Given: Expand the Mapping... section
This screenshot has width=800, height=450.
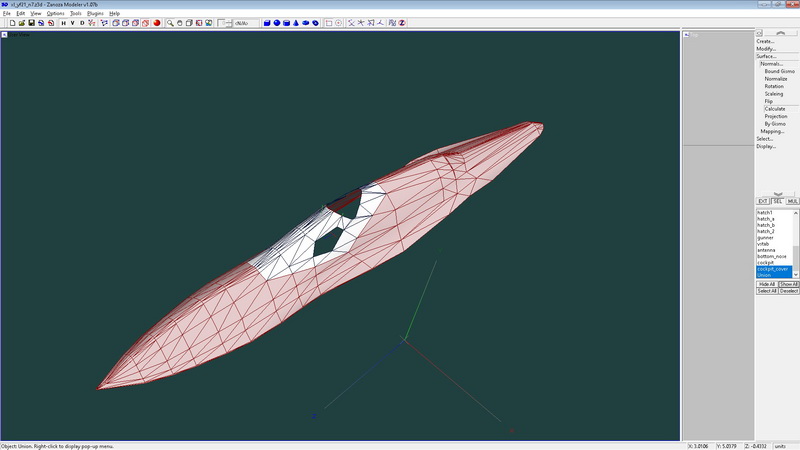Looking at the screenshot, I should click(x=772, y=131).
